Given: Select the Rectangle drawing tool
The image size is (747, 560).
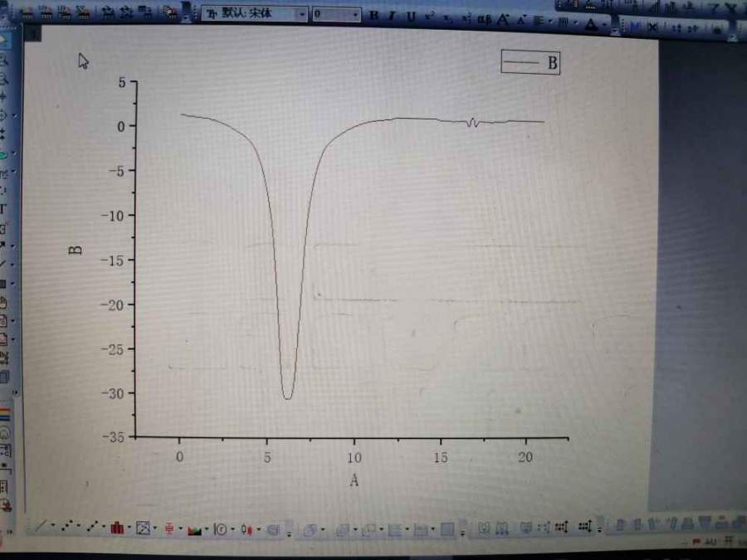Looking at the screenshot, I should point(2,284).
